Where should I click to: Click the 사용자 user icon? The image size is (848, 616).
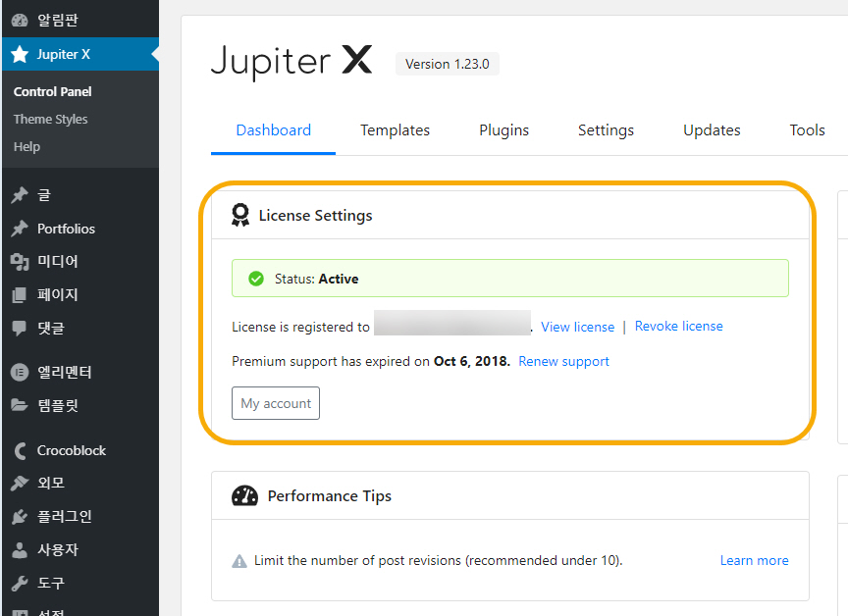(20, 550)
